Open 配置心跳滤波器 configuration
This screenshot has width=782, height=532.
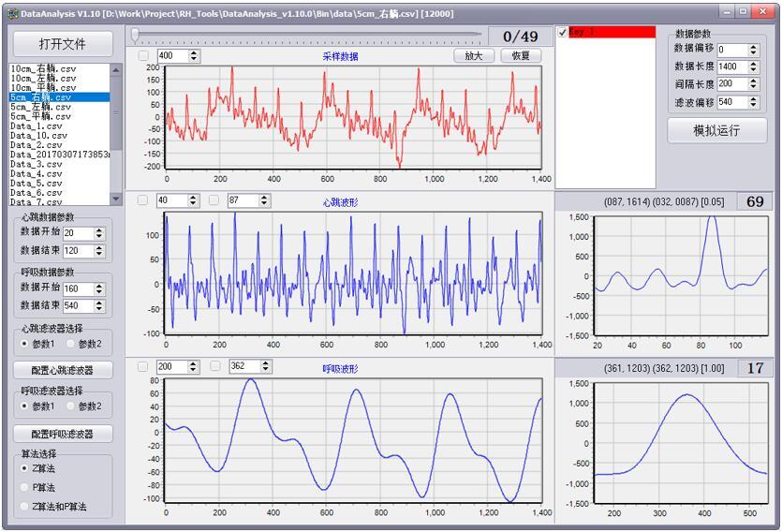click(x=62, y=370)
